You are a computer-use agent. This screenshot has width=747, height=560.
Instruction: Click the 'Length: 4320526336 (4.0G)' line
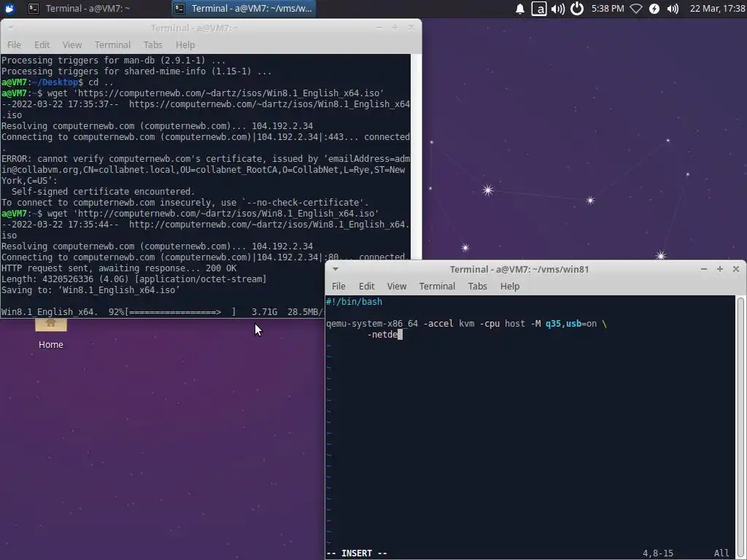[134, 279]
